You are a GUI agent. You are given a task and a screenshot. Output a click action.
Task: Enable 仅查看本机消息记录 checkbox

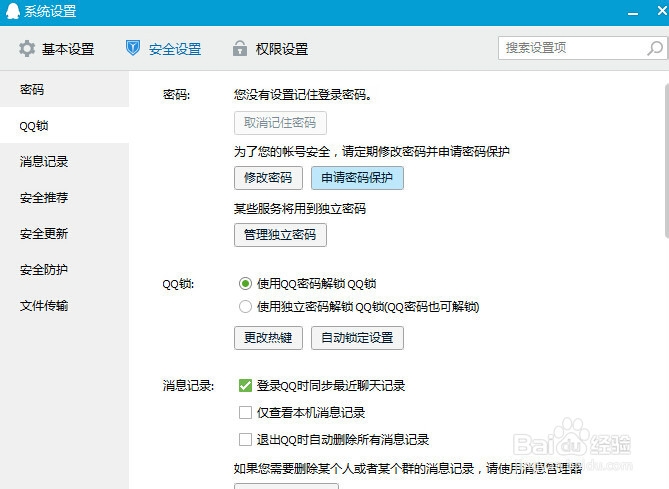pos(245,413)
